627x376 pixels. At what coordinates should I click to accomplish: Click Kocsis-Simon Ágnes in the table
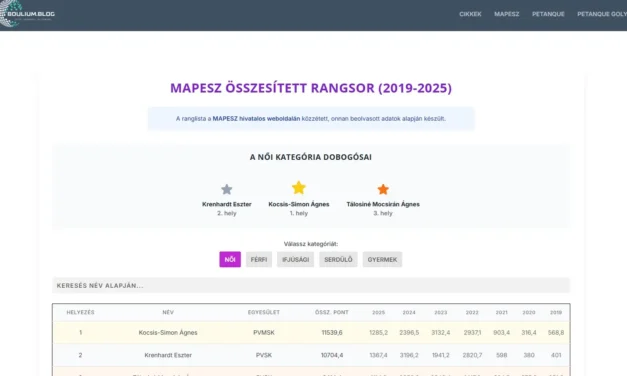(168, 332)
